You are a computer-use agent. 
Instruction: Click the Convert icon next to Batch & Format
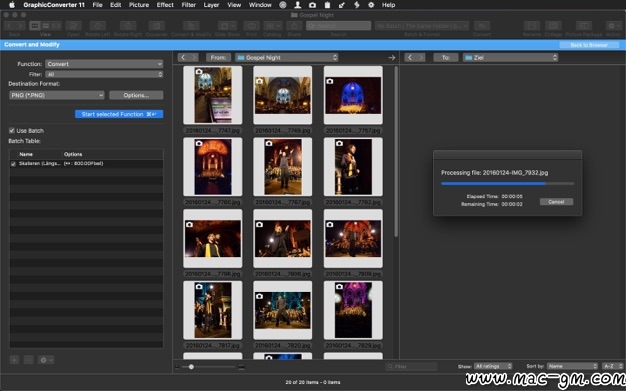pyautogui.click(x=482, y=26)
